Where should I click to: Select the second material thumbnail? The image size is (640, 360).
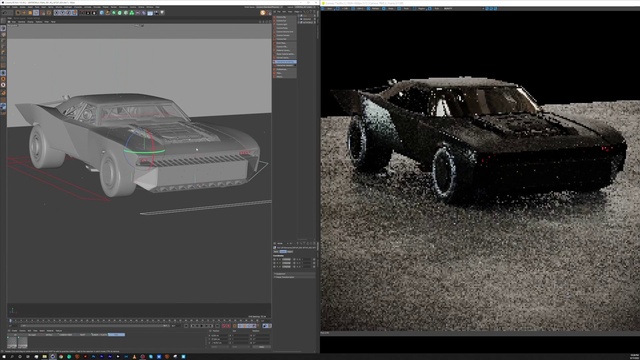click(x=23, y=342)
